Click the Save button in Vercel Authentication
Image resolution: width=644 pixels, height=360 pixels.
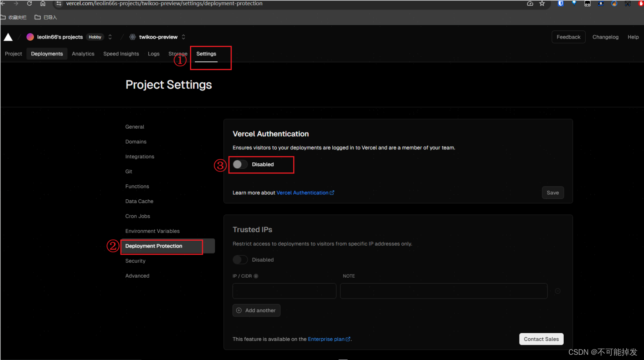pyautogui.click(x=553, y=193)
